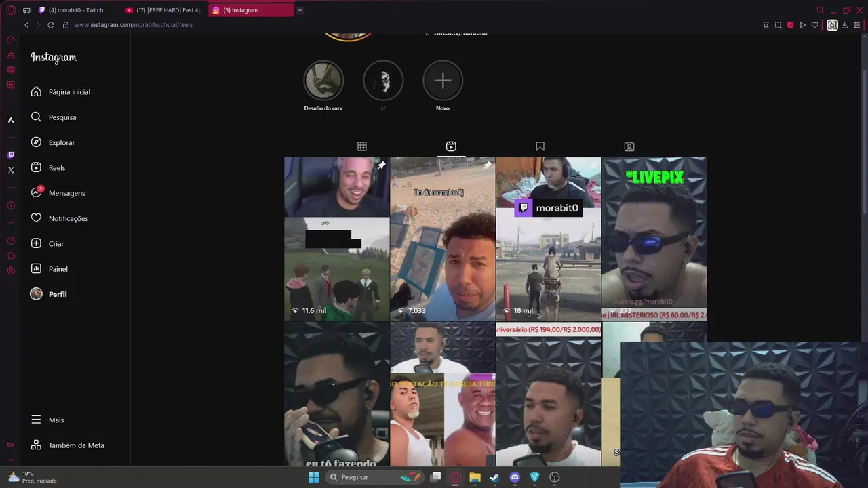Click the pin icon in address bar
The height and width of the screenshot is (488, 868).
(x=766, y=25)
